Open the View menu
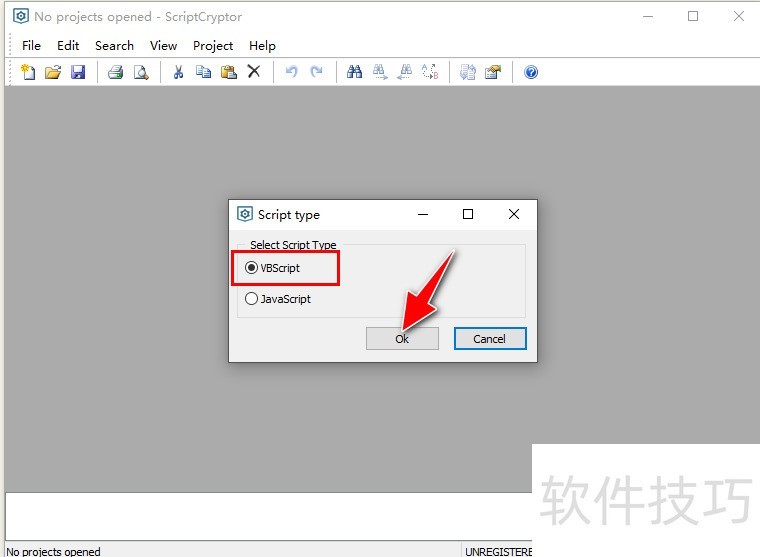The width and height of the screenshot is (760, 557). (163, 46)
